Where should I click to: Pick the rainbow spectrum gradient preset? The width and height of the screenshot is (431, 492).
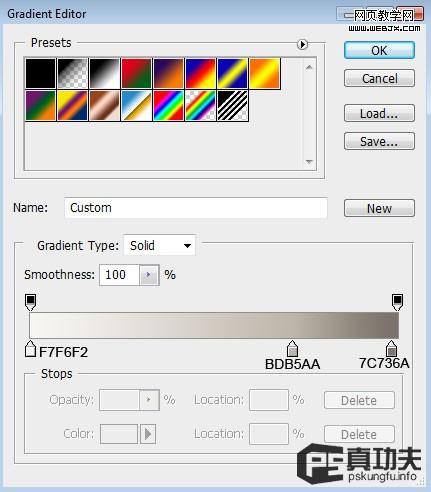click(x=168, y=106)
